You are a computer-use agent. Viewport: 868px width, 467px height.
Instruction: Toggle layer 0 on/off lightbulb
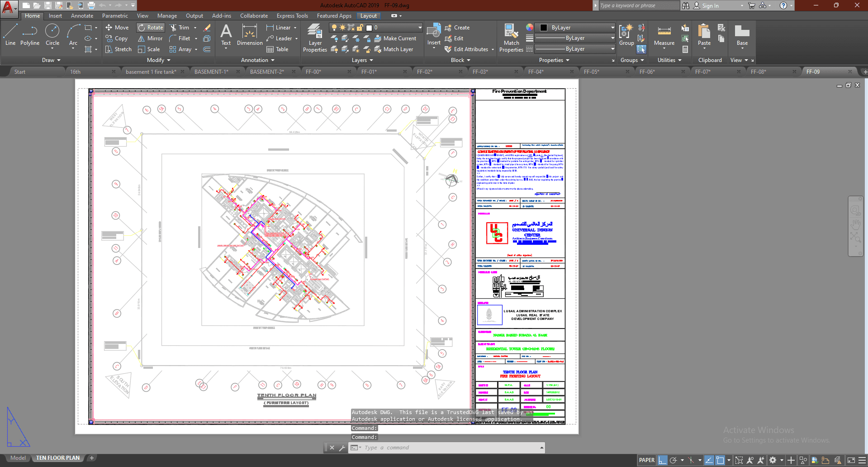(x=334, y=28)
